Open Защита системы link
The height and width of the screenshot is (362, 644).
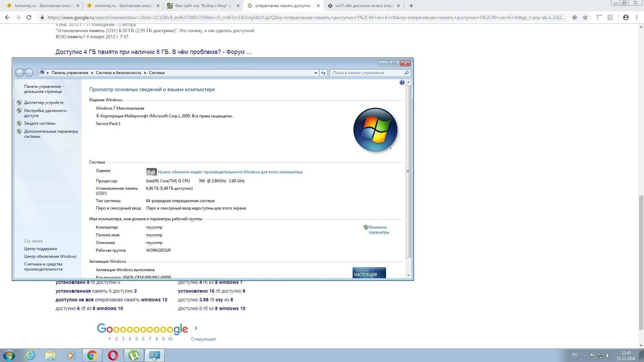pyautogui.click(x=40, y=123)
